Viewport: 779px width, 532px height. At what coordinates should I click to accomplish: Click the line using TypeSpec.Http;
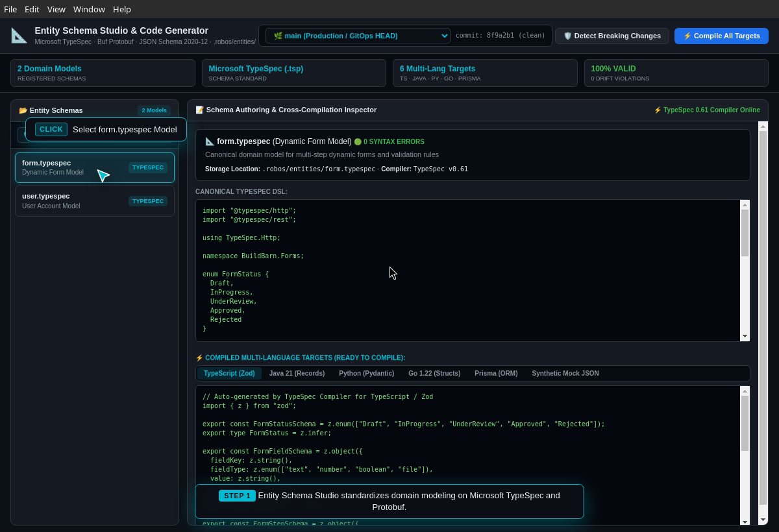[241, 237]
